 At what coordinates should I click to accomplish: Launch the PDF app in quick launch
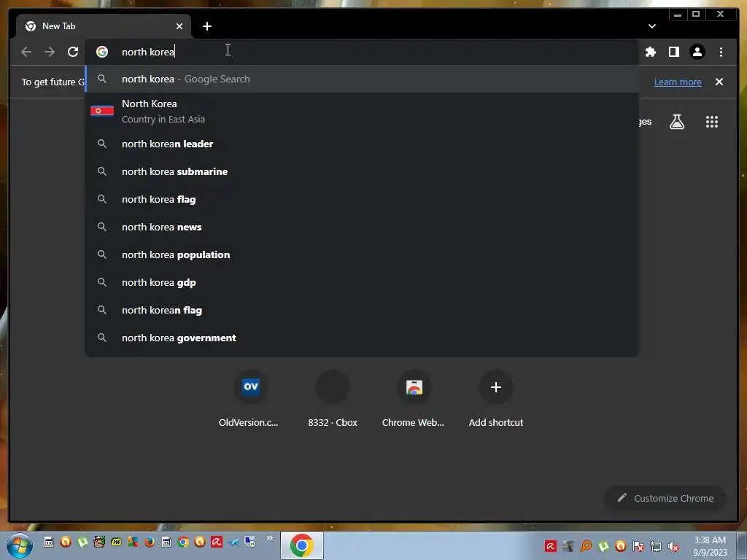point(116,542)
